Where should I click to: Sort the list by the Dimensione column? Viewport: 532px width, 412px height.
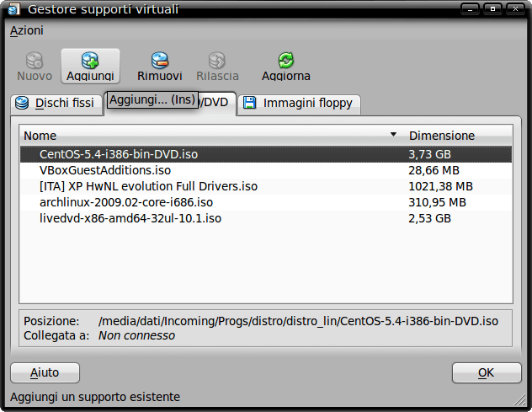455,136
